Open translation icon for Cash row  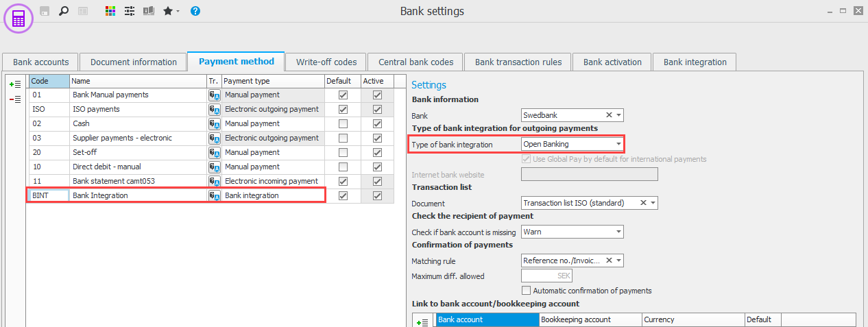click(x=214, y=124)
